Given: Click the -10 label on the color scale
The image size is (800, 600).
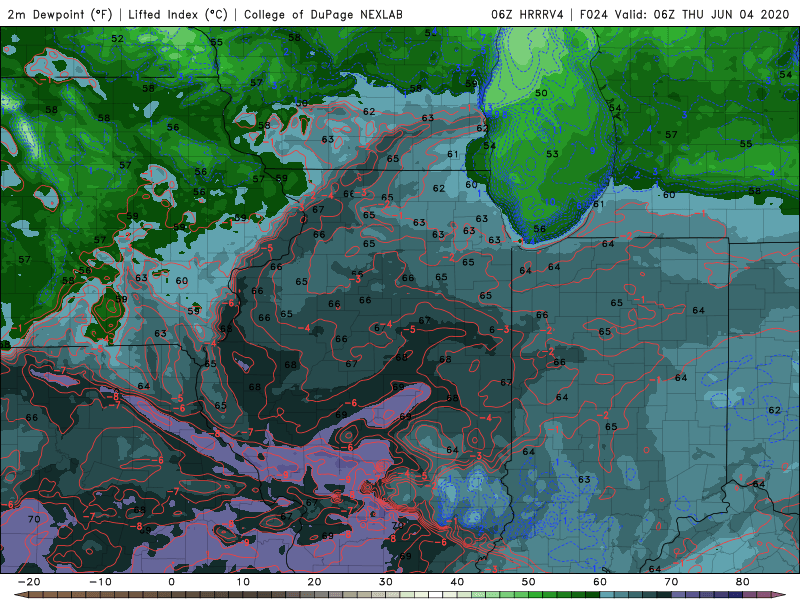Looking at the screenshot, I should pos(100,582).
